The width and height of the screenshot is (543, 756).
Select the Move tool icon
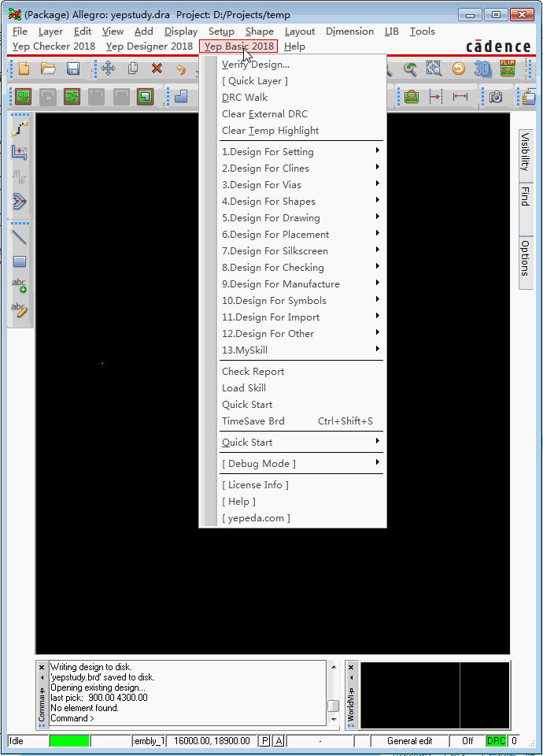[109, 69]
